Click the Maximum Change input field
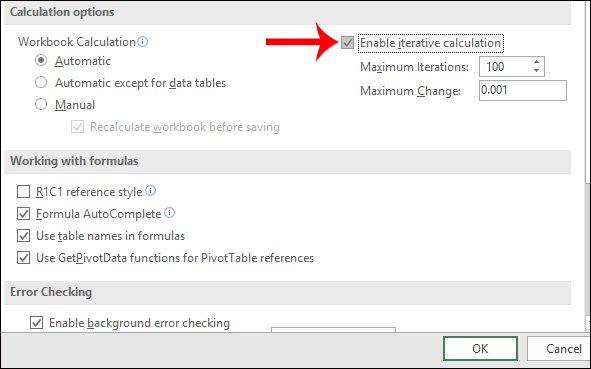The height and width of the screenshot is (369, 591). [523, 90]
